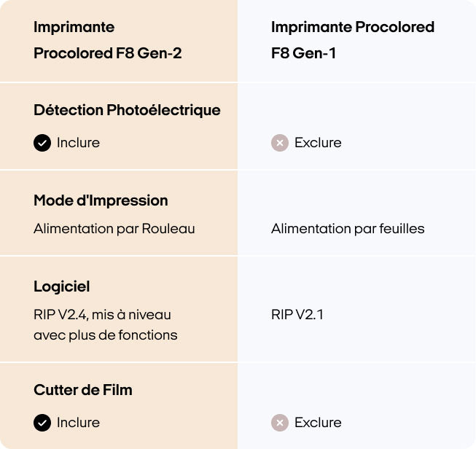The image size is (476, 449).
Task: Click Exclure label in Détection Photoélectrique row
Action: [x=318, y=143]
